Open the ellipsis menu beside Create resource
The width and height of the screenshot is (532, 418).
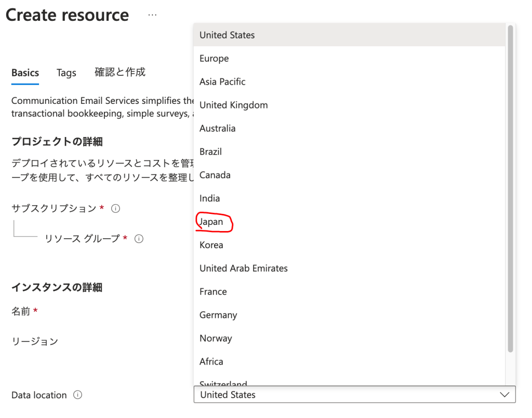(152, 15)
